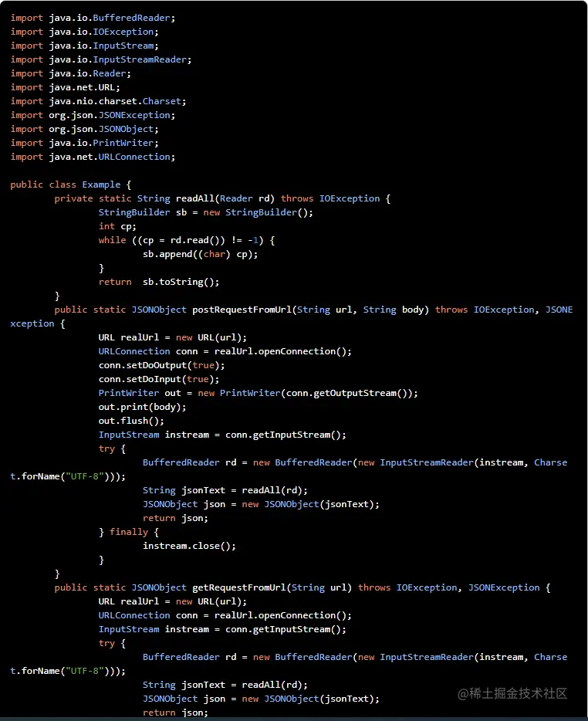This screenshot has width=588, height=721.
Task: Select the 'sb.append((char) cp);' statement
Action: 201,254
